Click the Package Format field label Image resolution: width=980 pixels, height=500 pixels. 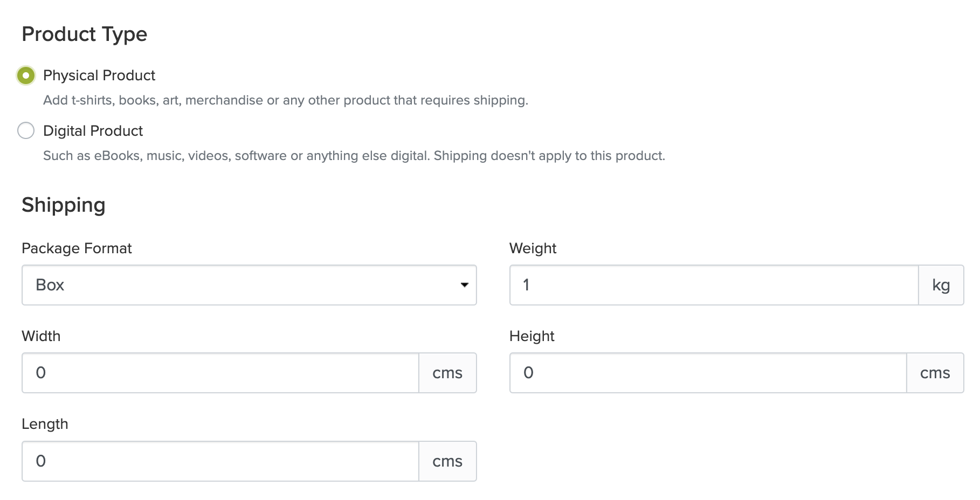(x=77, y=248)
